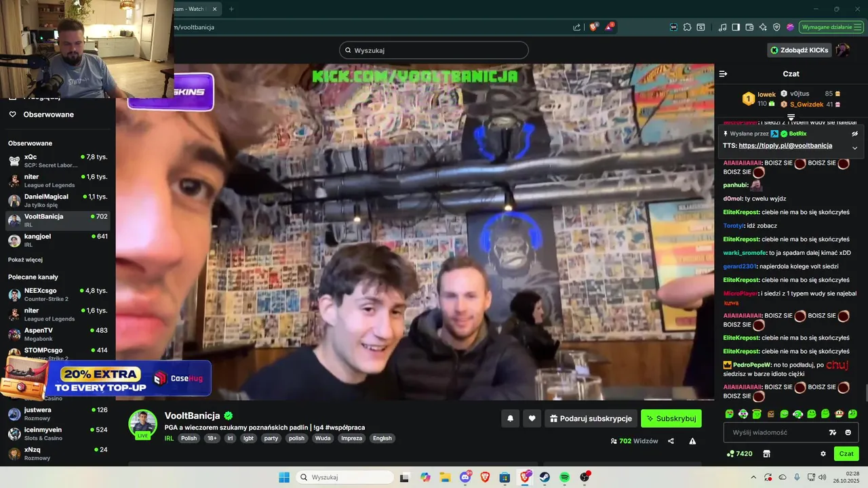868x488 pixels.
Task: Open the tipply.pl link in pinned message
Action: click(x=785, y=146)
